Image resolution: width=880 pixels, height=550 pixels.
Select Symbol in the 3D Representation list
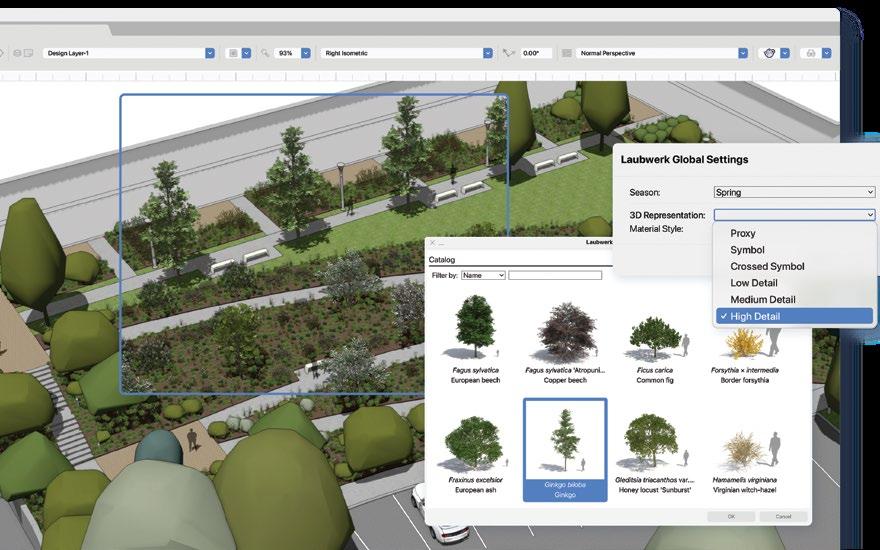(x=747, y=250)
